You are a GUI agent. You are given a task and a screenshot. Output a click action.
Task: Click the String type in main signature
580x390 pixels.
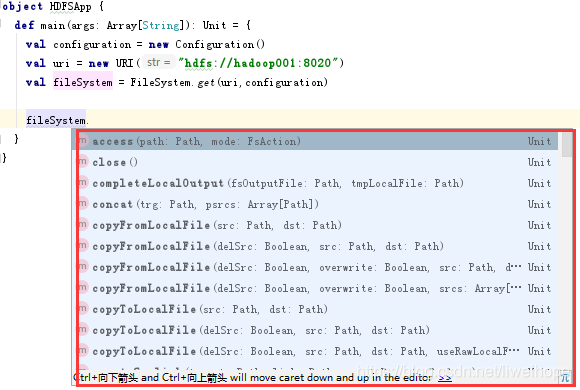tap(161, 26)
